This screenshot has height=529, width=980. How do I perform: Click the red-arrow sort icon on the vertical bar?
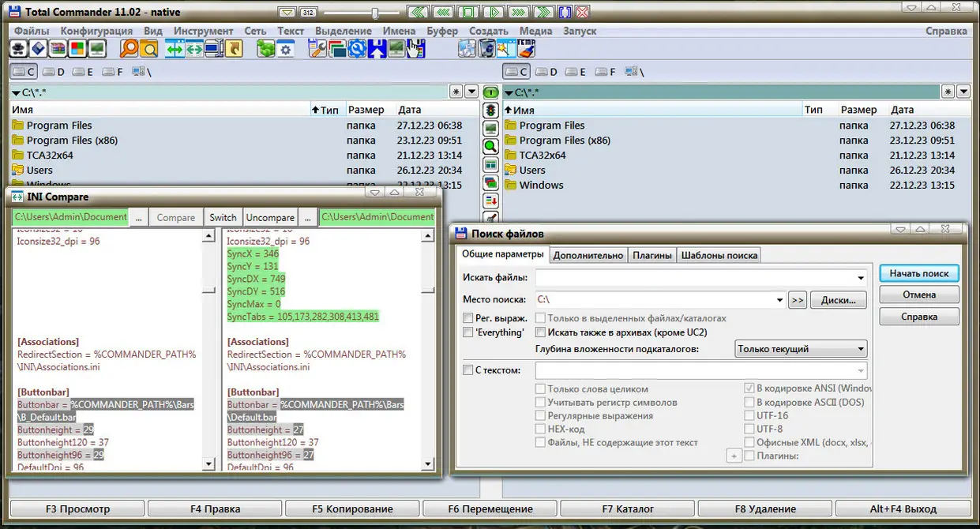pos(490,201)
